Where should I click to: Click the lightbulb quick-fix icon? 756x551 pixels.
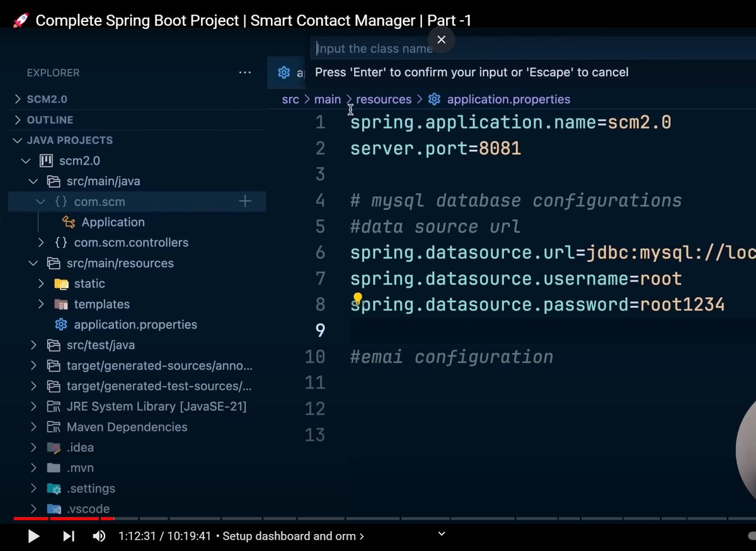coord(357,298)
